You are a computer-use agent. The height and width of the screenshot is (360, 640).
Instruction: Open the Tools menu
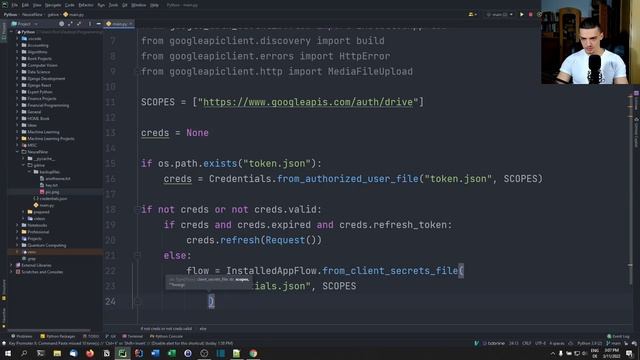[x=113, y=5]
